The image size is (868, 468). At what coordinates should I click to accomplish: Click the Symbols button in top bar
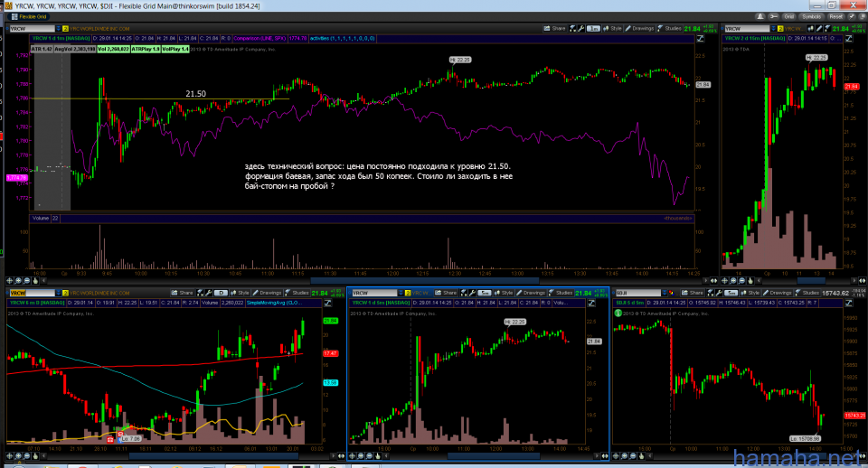(811, 15)
